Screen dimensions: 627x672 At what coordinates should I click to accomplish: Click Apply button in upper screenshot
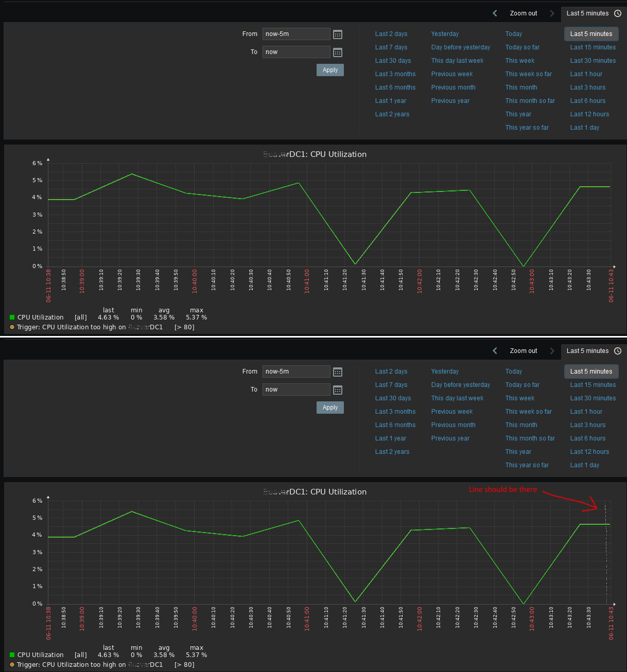click(x=330, y=70)
